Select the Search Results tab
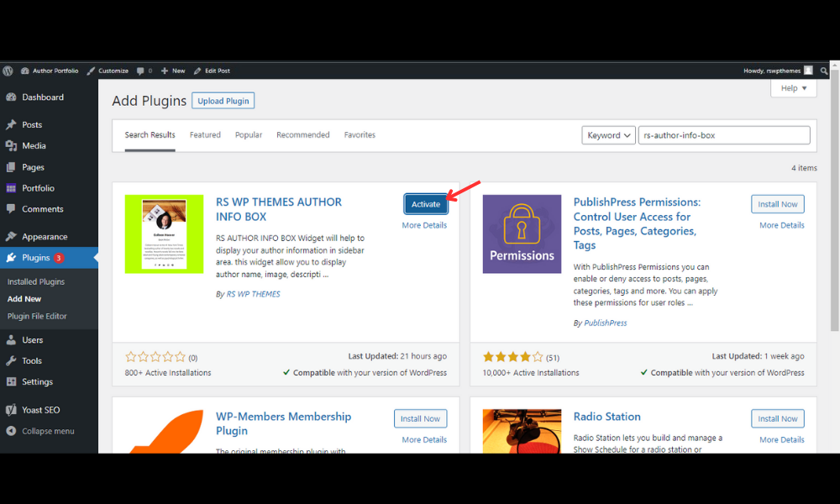 [150, 135]
